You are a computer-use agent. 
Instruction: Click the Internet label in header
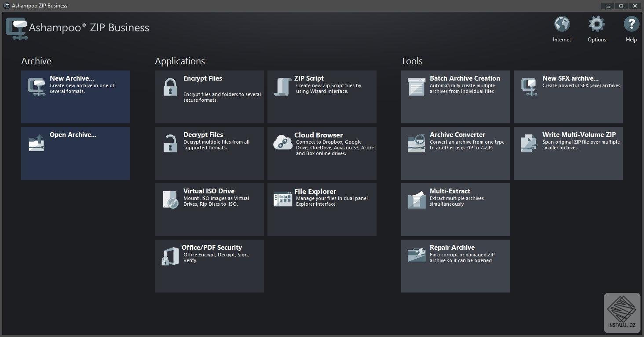coord(562,40)
